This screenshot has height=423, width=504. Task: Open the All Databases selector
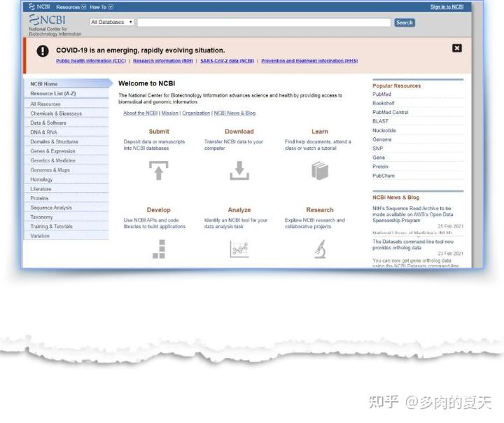111,22
